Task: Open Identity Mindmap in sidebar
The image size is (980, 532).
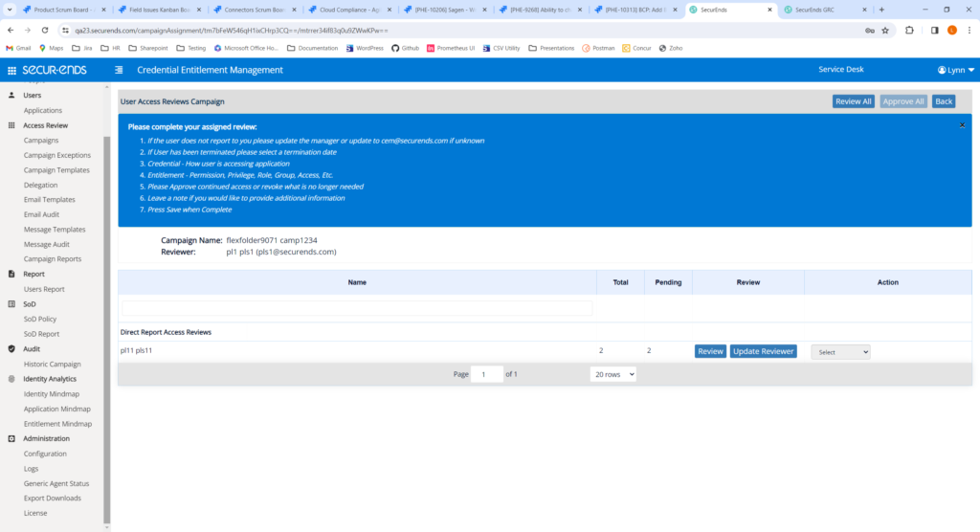Action: pos(52,394)
